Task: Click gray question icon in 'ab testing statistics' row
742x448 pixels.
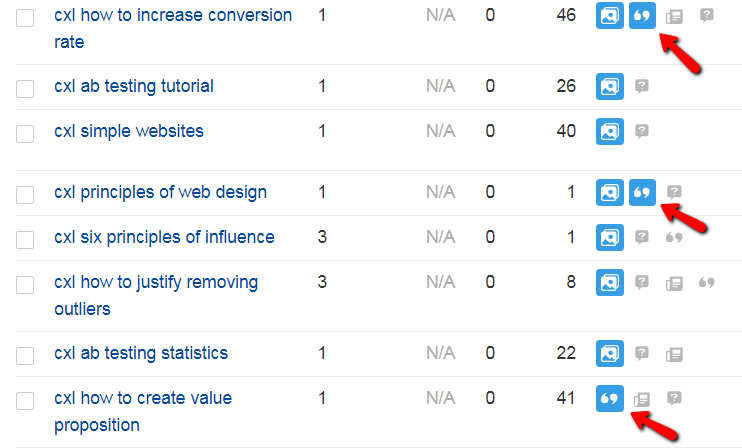Action: coord(642,353)
